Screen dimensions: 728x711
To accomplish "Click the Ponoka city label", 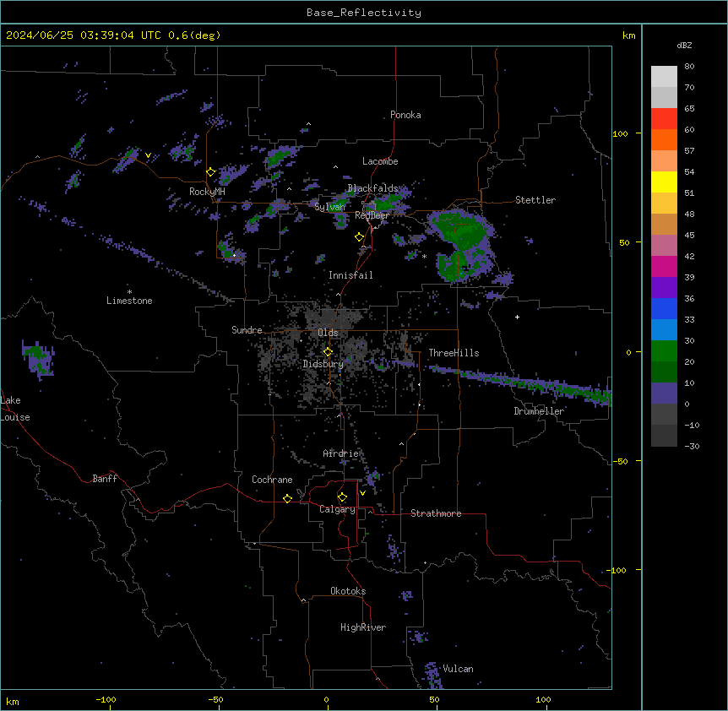I will [405, 115].
